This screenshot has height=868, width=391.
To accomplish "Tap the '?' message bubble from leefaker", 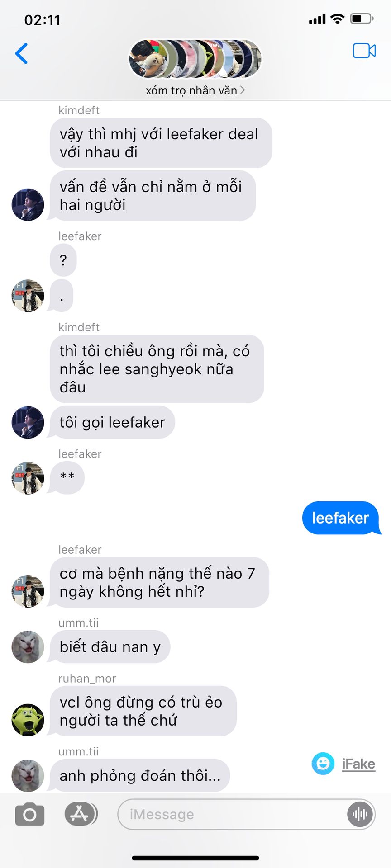I will pos(63,260).
